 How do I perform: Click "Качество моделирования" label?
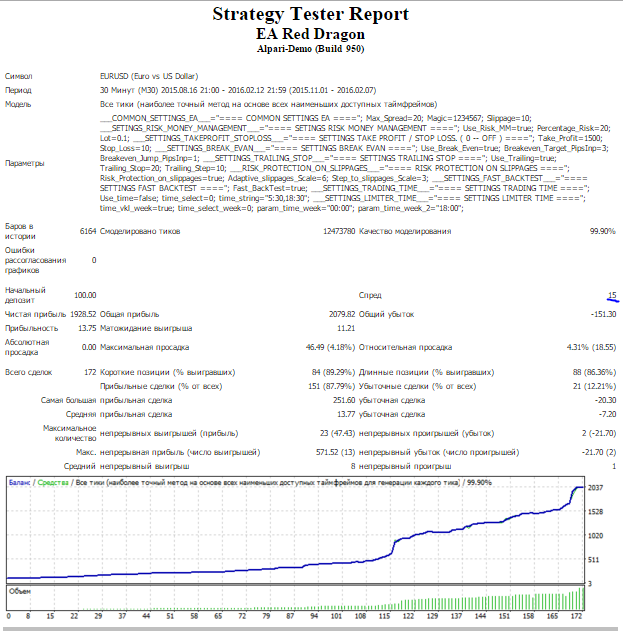tap(405, 231)
